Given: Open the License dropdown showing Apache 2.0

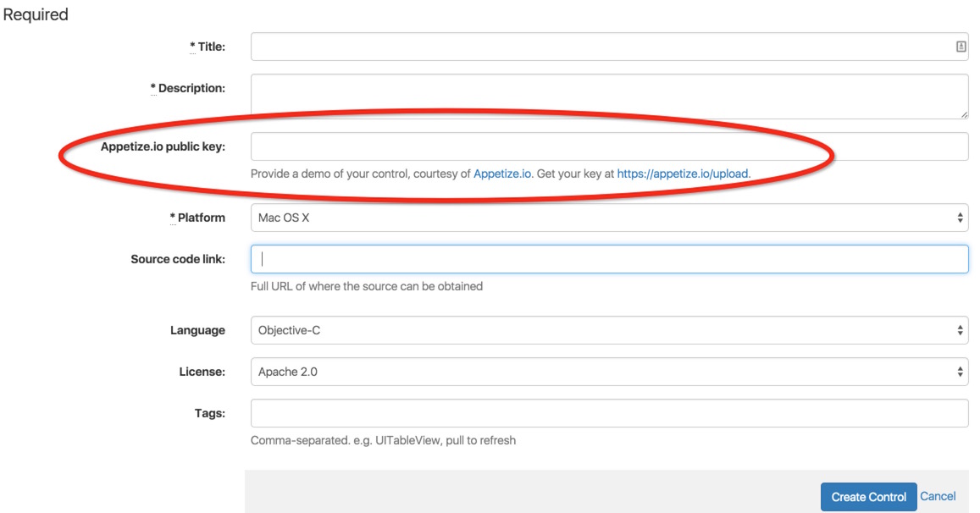Looking at the screenshot, I should click(608, 372).
